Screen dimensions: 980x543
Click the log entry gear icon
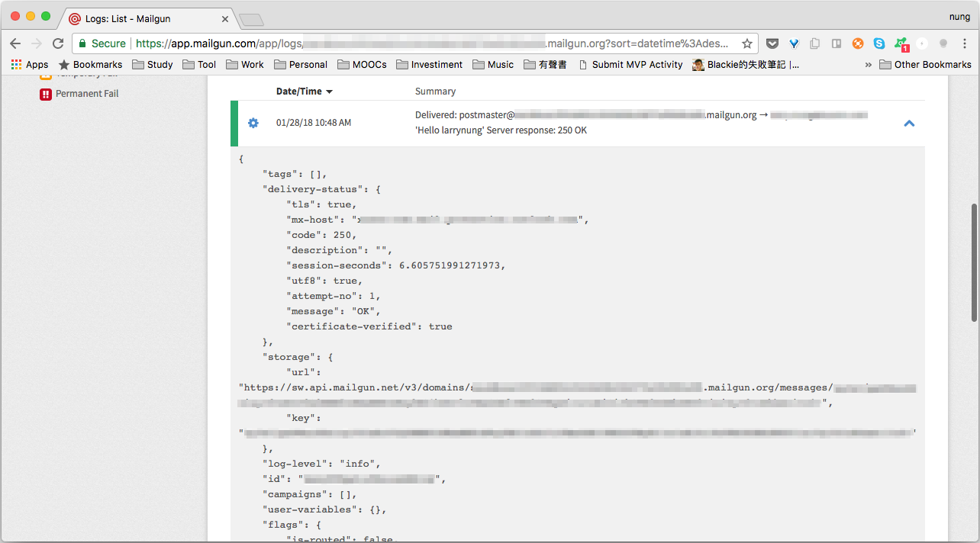[x=253, y=123]
